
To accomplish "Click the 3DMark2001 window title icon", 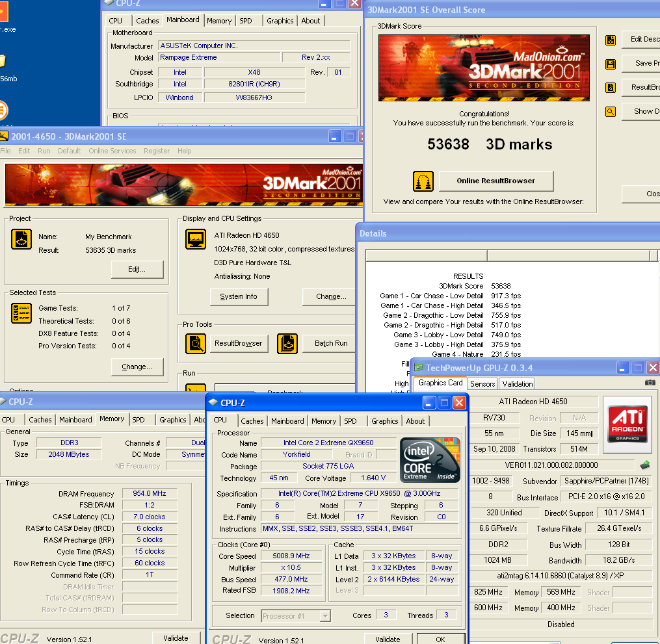I will [4, 136].
